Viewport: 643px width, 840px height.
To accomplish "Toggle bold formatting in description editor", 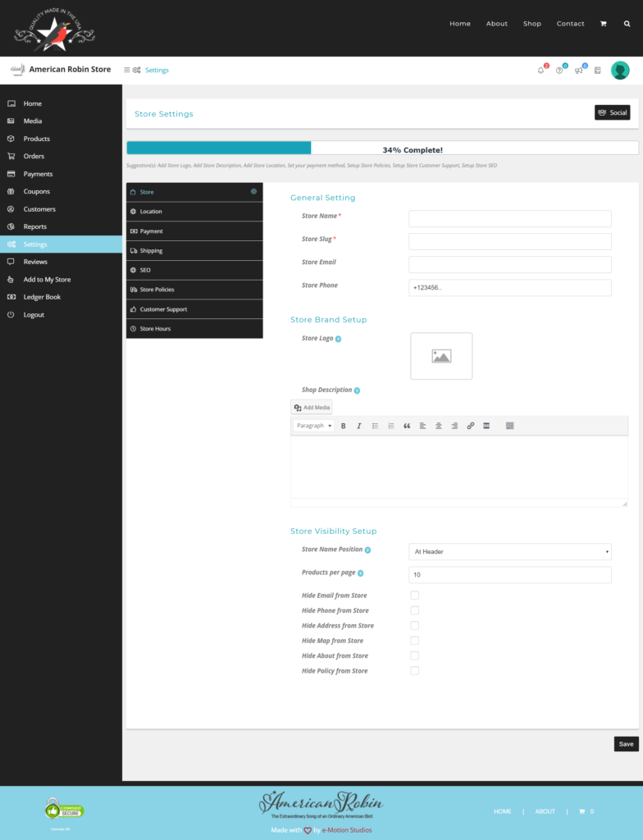I will coord(343,426).
